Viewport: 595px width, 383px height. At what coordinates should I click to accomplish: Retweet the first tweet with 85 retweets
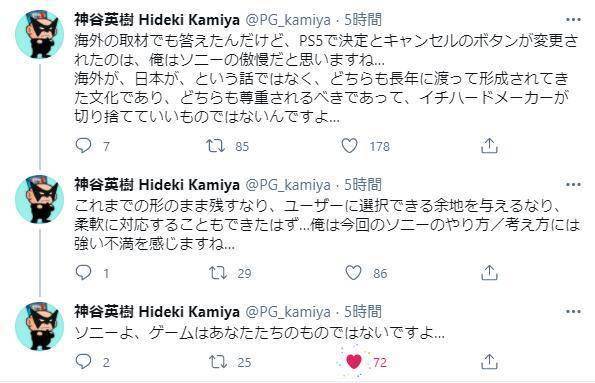[215, 146]
